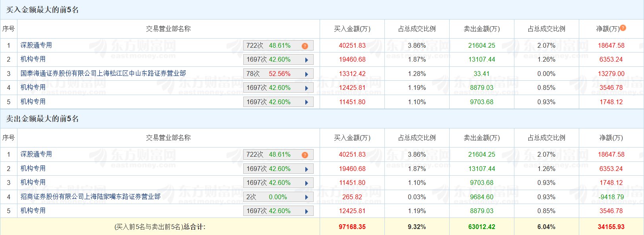Expand arrow for 招商证券 陆家嘴东路 row
Viewport: 644px width, 235px height.
pyautogui.click(x=306, y=197)
